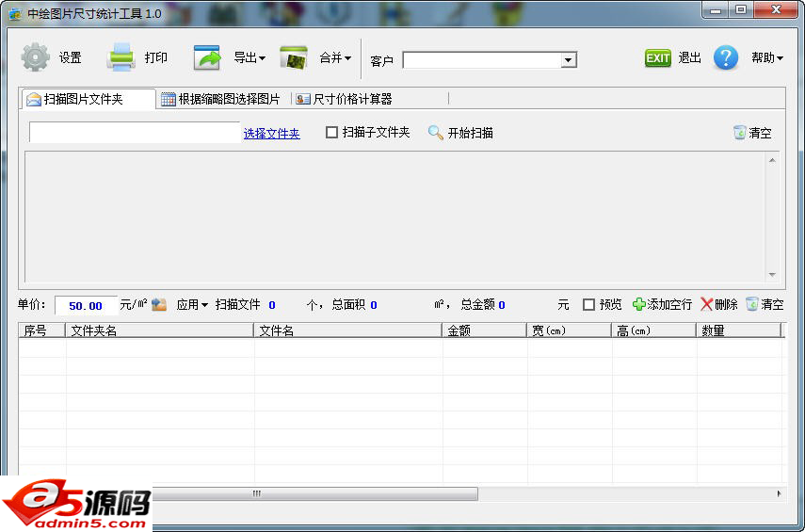The image size is (805, 532).
Task: Click the green plus icon for 添加空行
Action: tap(638, 304)
